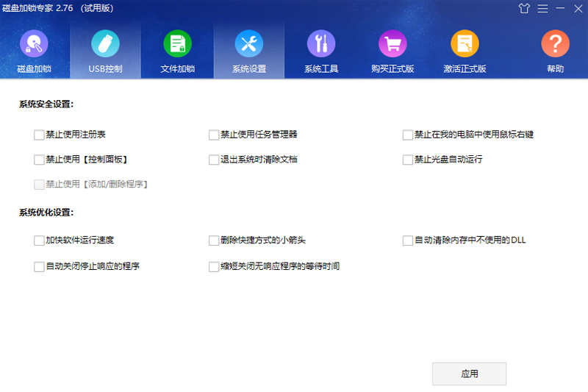Open the 磁盘加锁 disk lock icon
The height and width of the screenshot is (392, 588).
[34, 44]
